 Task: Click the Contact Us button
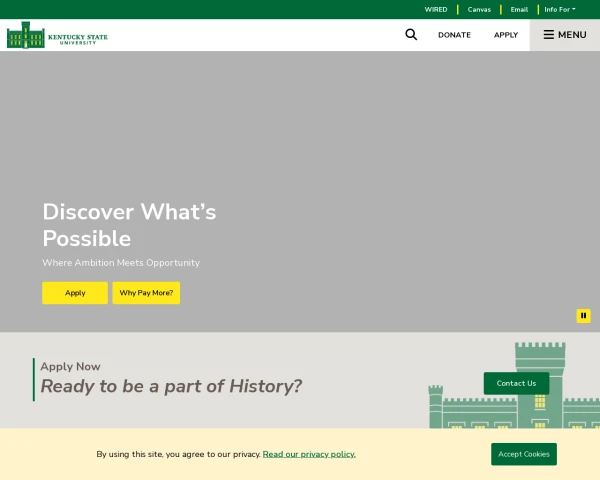(x=516, y=383)
